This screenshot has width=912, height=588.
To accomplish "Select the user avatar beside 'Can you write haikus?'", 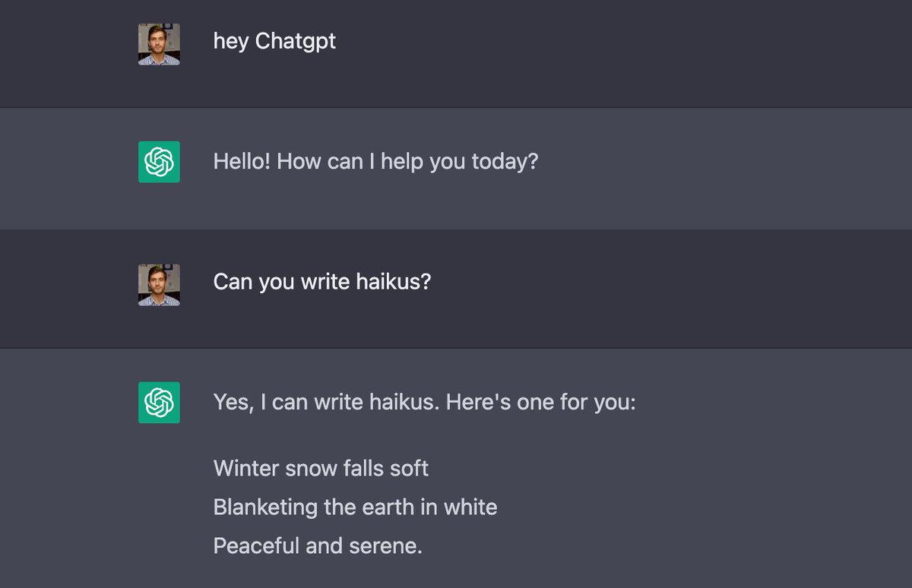I will (159, 285).
